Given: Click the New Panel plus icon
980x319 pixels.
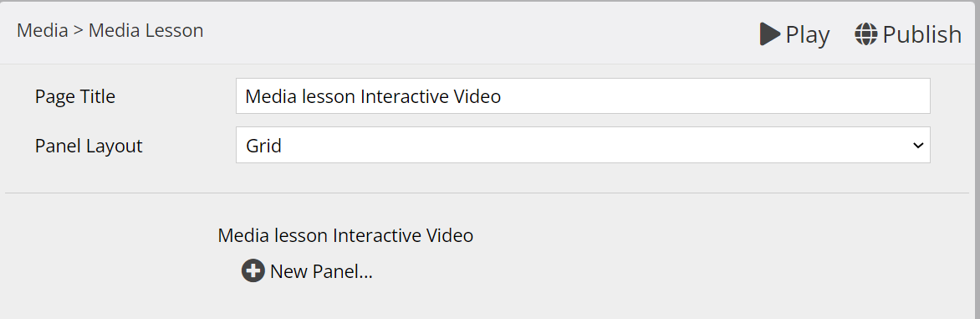Looking at the screenshot, I should click(253, 270).
